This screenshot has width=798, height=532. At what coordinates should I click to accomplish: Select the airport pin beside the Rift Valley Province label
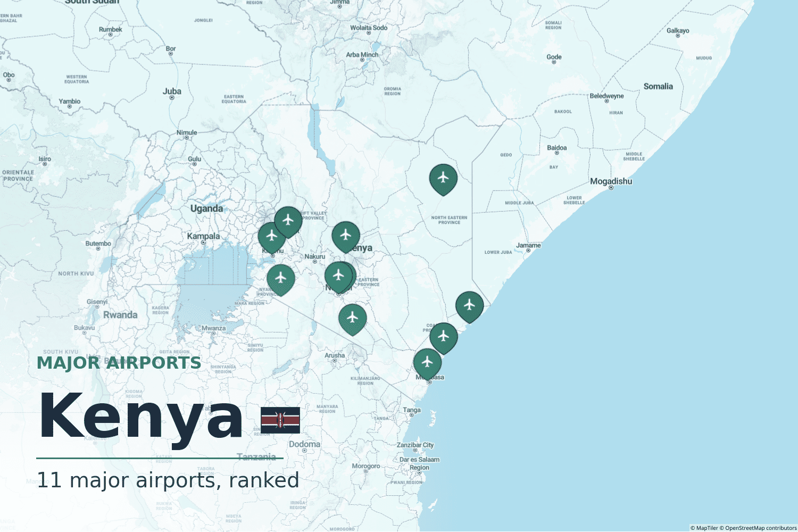[x=288, y=222]
